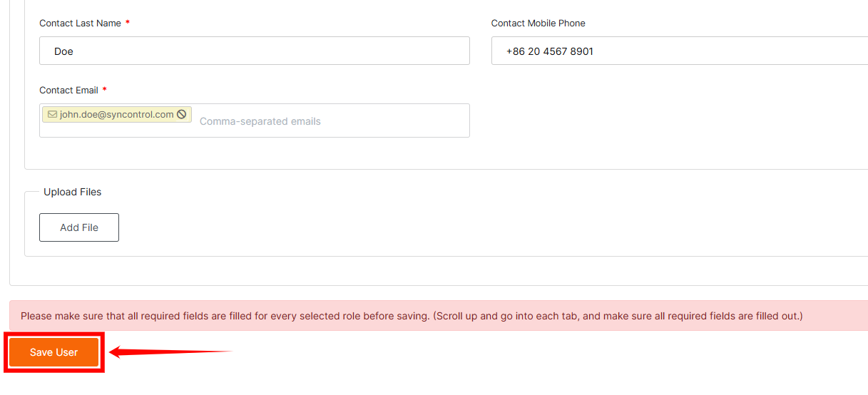
Task: Click the Add File button
Action: (79, 227)
